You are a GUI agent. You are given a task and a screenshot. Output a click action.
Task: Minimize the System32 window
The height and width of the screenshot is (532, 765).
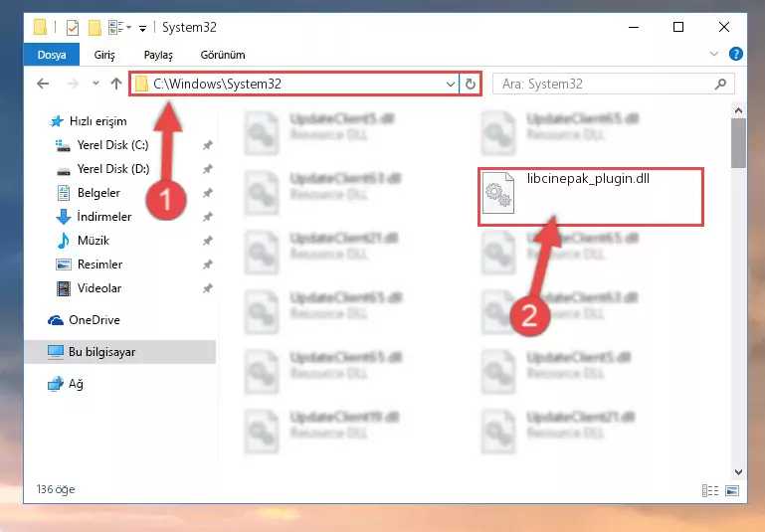[x=634, y=27]
